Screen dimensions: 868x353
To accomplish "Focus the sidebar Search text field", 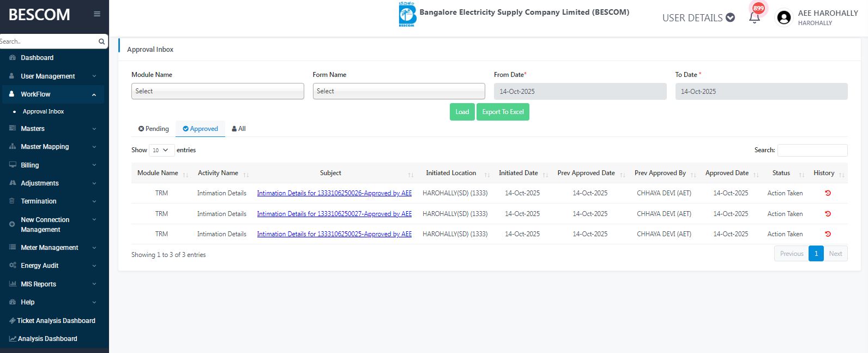I will click(x=48, y=41).
